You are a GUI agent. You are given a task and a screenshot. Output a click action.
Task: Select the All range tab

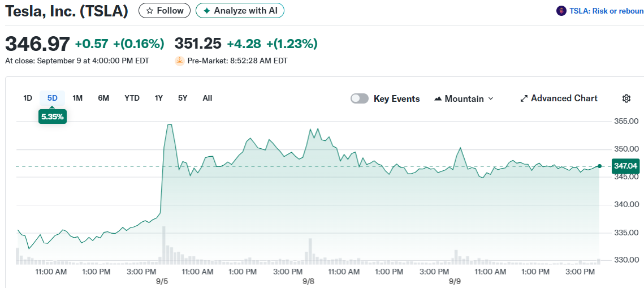coord(208,98)
